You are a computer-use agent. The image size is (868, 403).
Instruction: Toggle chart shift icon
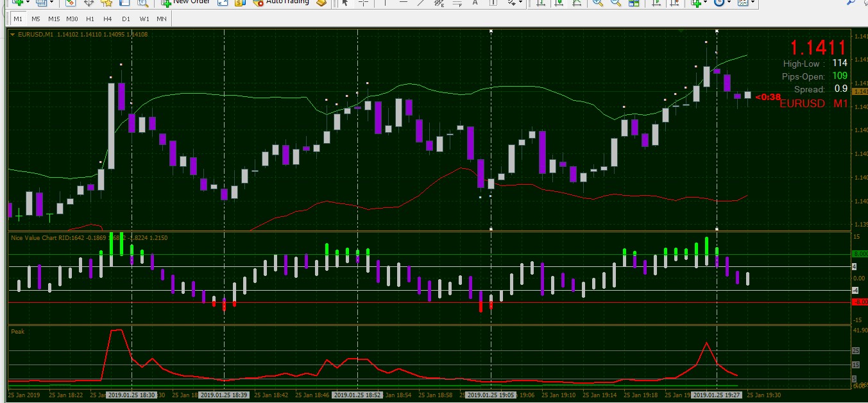point(675,3)
